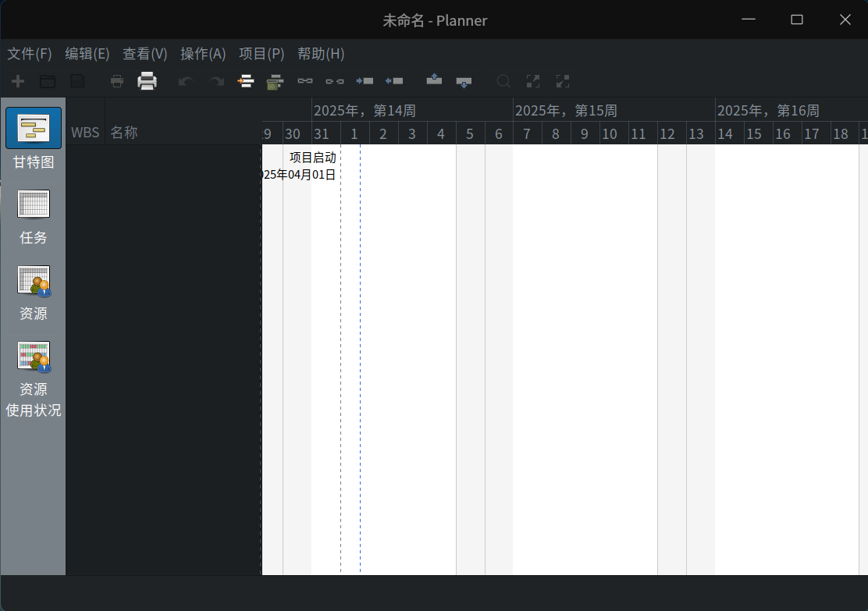
Task: Open the Resources view (资源)
Action: [34, 293]
